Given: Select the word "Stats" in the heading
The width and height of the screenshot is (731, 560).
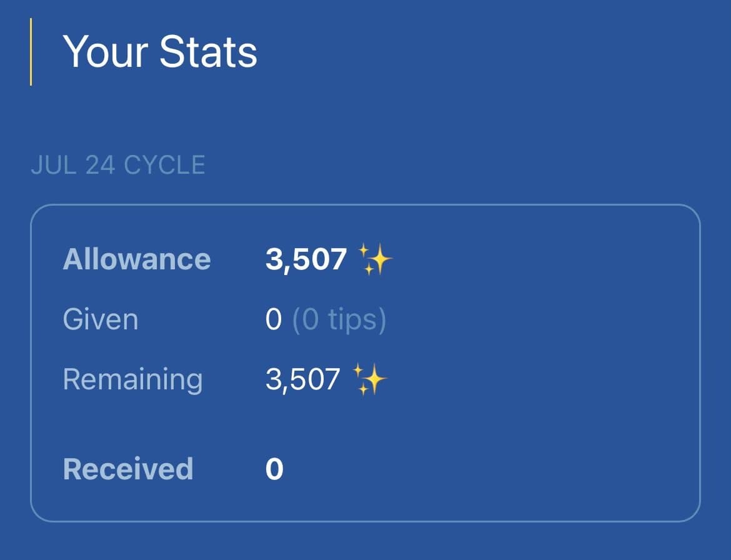Looking at the screenshot, I should click(x=208, y=51).
